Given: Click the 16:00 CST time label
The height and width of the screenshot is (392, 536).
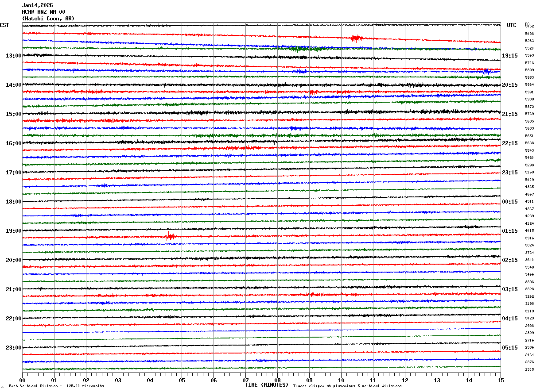Looking at the screenshot, I should [13, 143].
